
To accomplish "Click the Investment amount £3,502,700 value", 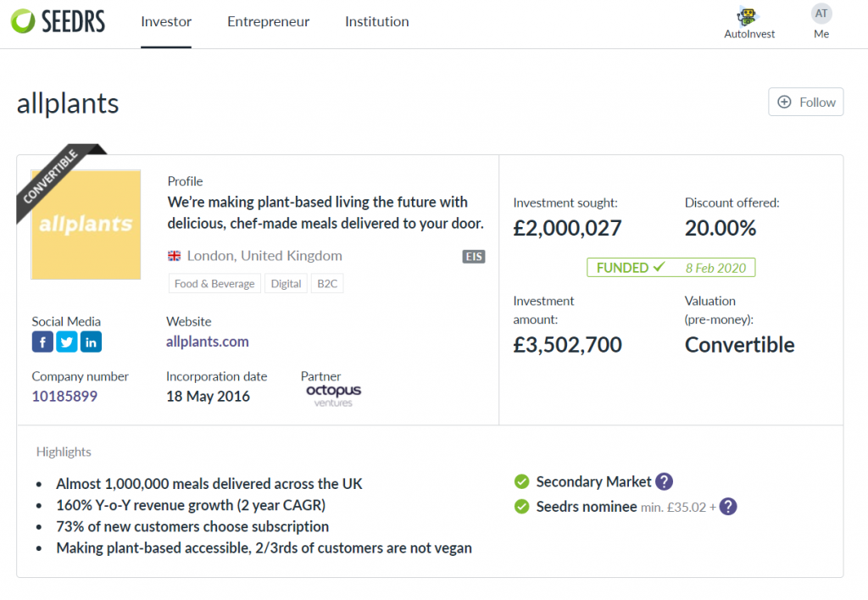I will tap(567, 345).
